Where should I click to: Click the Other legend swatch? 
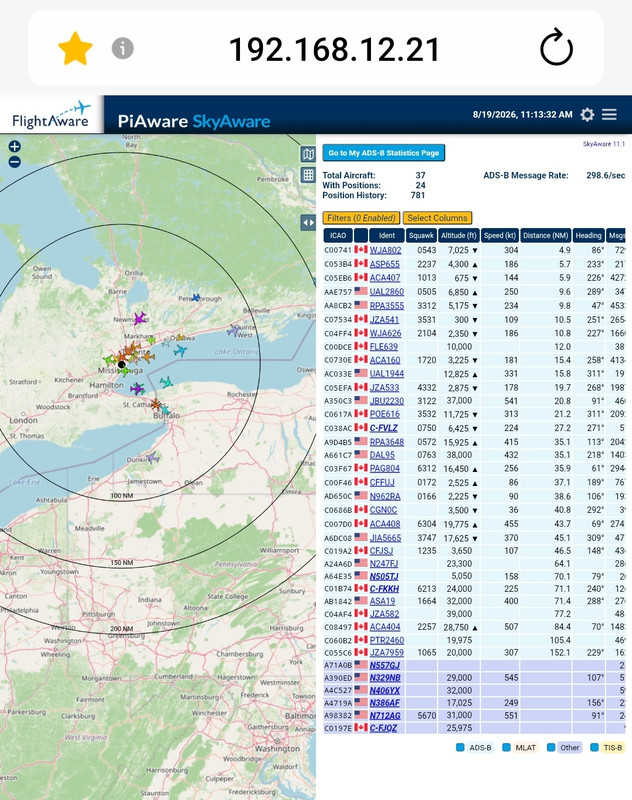(x=551, y=747)
